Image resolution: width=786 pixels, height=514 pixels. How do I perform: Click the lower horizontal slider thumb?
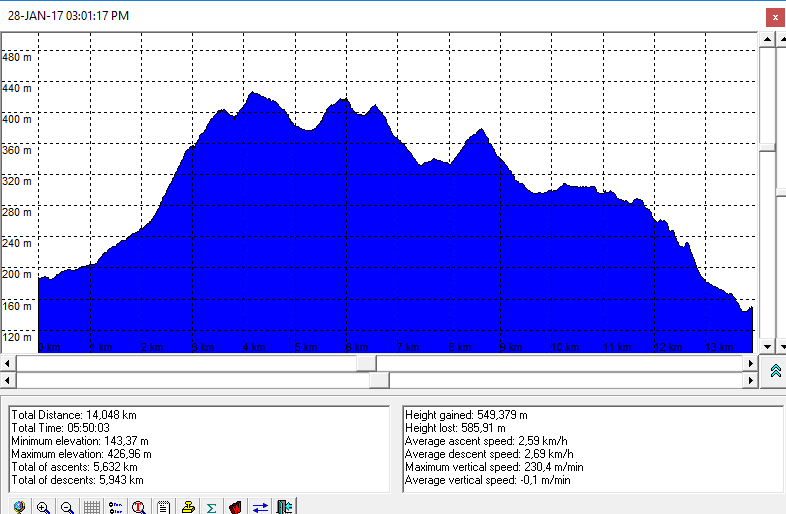[x=379, y=381]
